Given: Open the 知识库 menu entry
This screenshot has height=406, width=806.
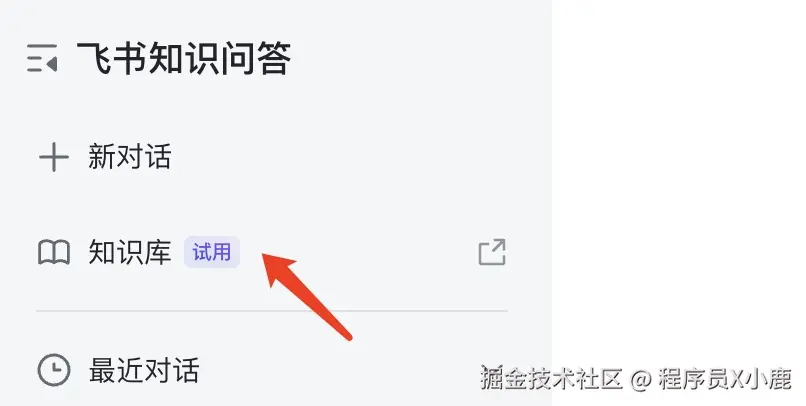Looking at the screenshot, I should tap(272, 252).
